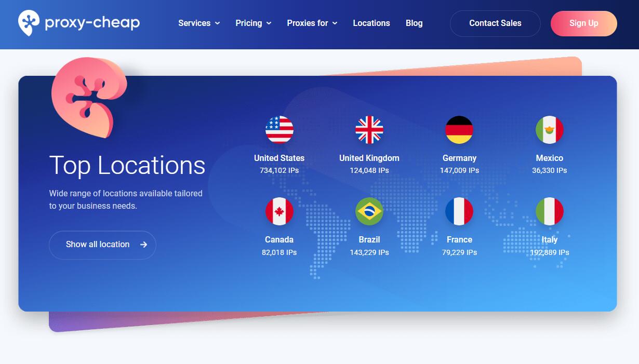Click the Italy flag icon
Image resolution: width=639 pixels, height=364 pixels.
pyautogui.click(x=549, y=211)
